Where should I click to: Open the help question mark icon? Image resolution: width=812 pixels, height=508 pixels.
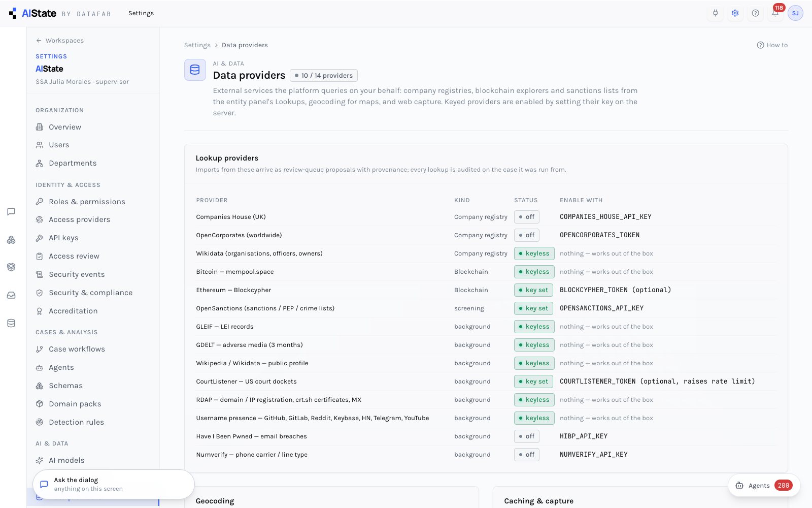(x=755, y=13)
